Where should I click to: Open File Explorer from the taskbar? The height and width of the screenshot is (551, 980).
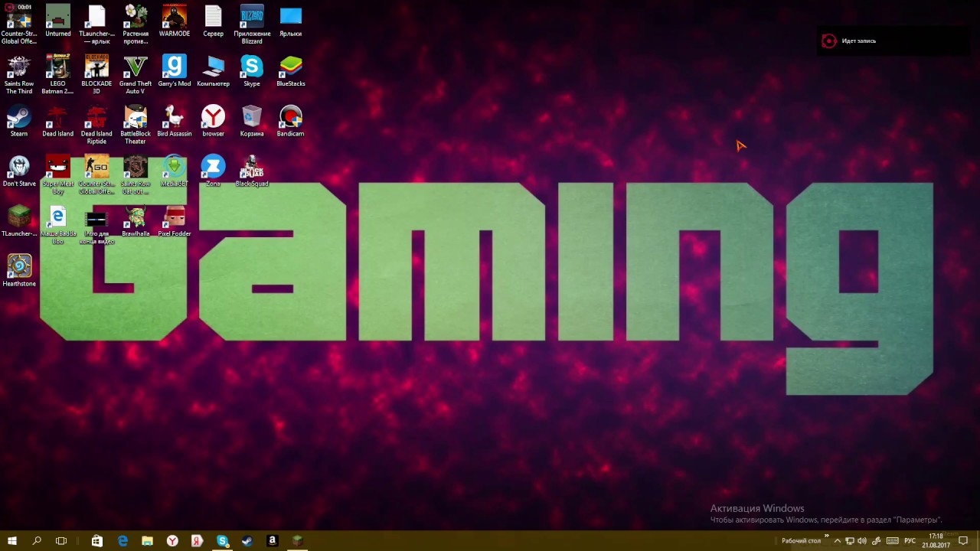(x=147, y=541)
